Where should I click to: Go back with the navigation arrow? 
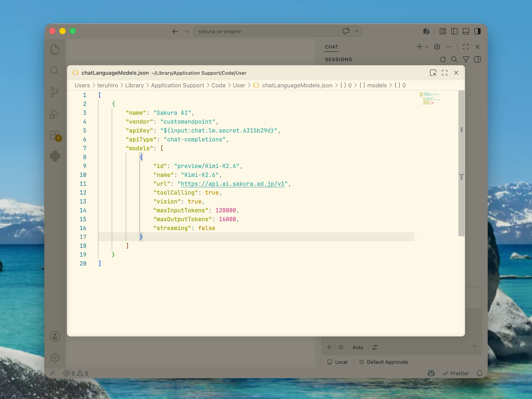coord(175,31)
